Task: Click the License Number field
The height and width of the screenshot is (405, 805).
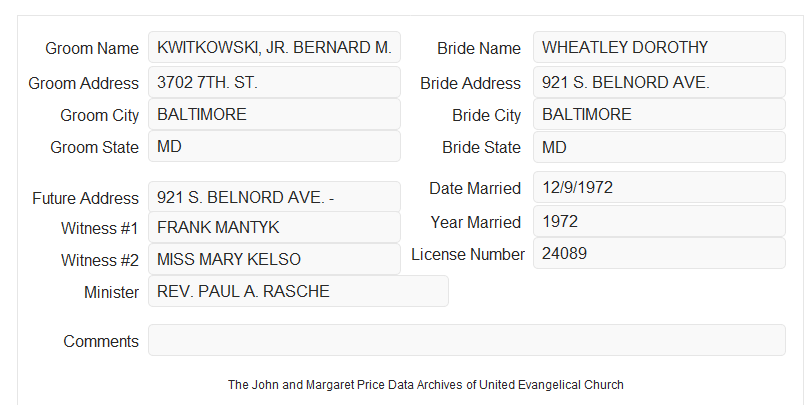Action: (x=659, y=253)
